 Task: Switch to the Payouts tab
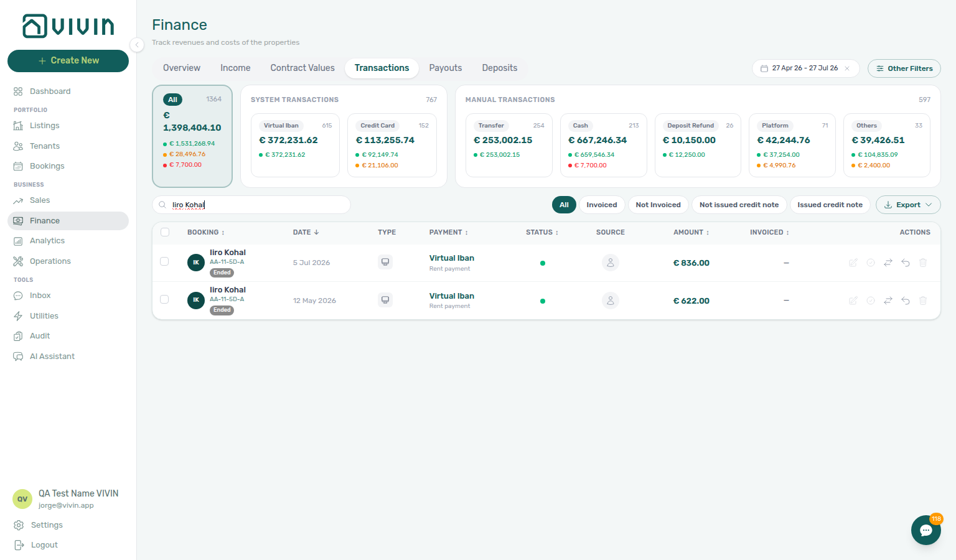[446, 68]
